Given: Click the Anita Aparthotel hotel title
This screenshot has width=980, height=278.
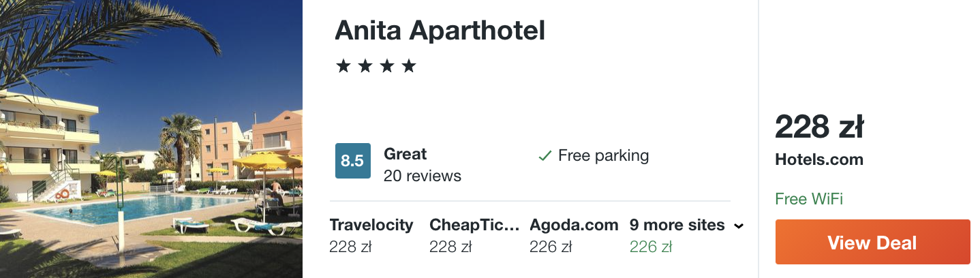Looking at the screenshot, I should pyautogui.click(x=440, y=31).
